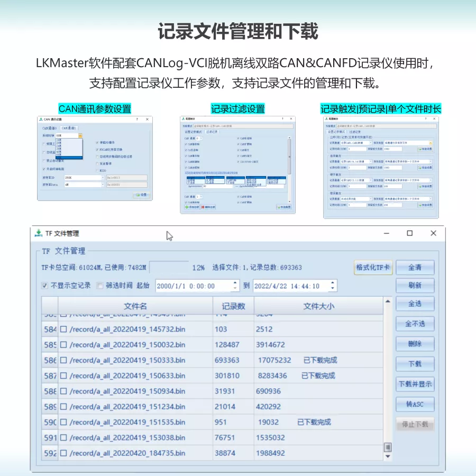Switch to the CAN通道1 tab
The width and height of the screenshot is (476, 476).
(x=69, y=128)
